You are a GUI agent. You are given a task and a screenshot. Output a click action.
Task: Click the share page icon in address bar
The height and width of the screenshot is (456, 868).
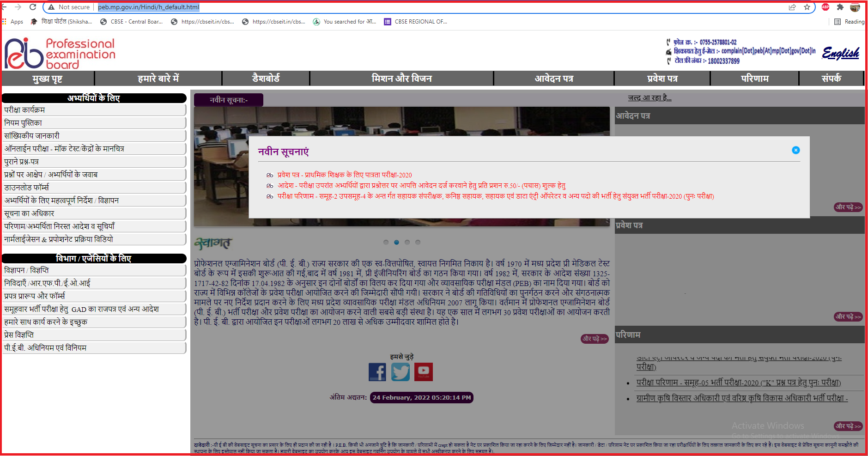792,7
